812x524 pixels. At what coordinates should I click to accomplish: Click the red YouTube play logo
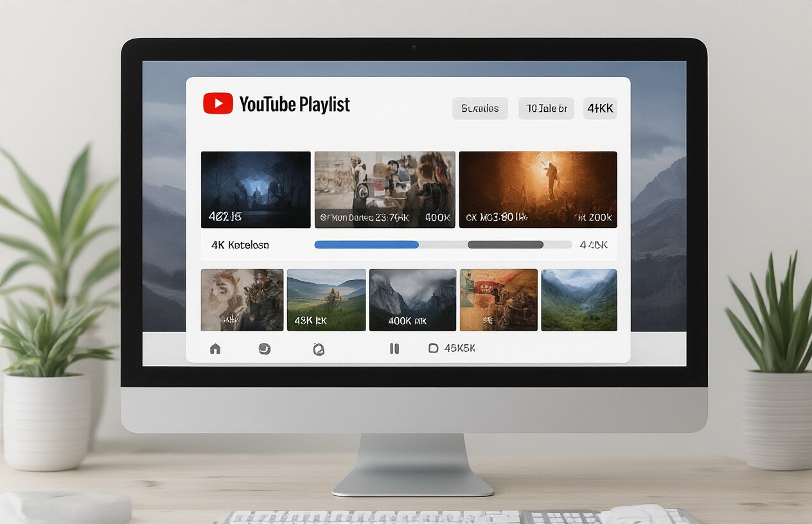(218, 103)
